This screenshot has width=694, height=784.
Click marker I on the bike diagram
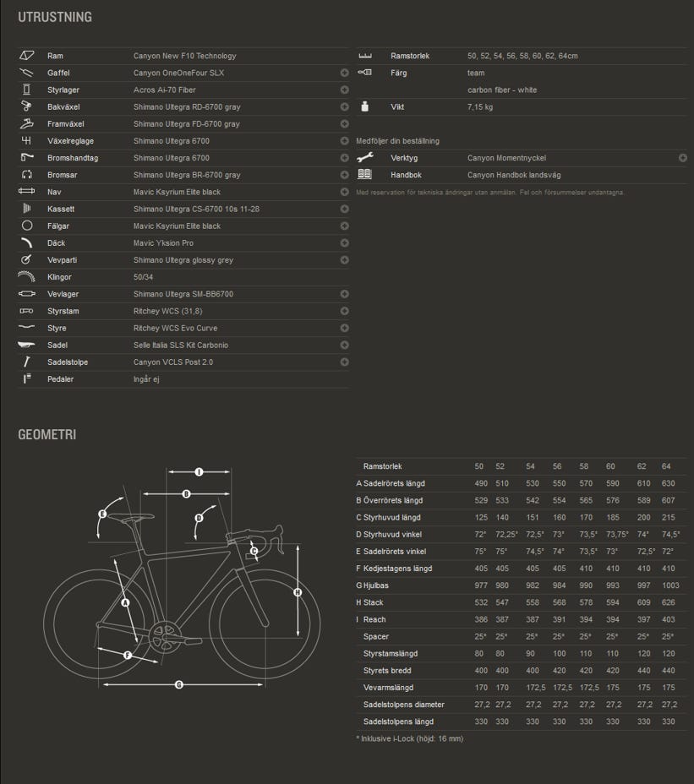coord(199,471)
